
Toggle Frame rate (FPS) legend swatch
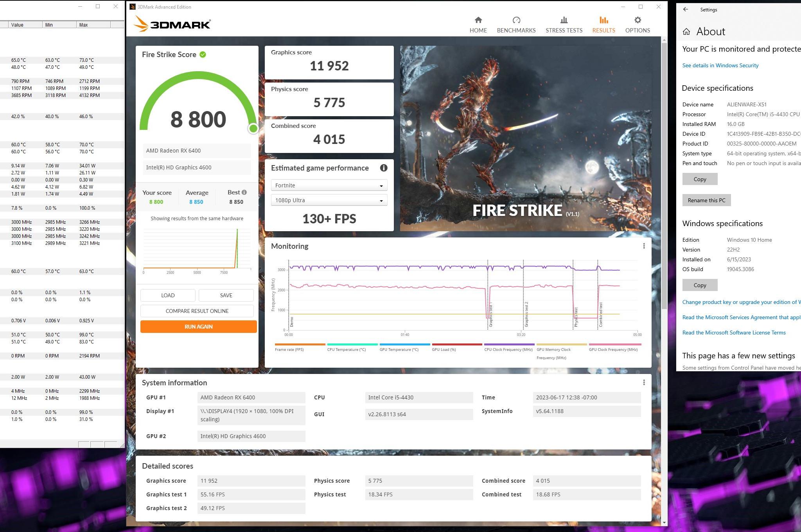[300, 345]
